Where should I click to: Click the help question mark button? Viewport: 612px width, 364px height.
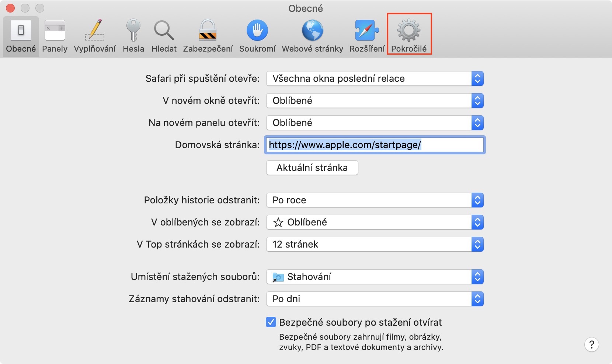point(592,344)
